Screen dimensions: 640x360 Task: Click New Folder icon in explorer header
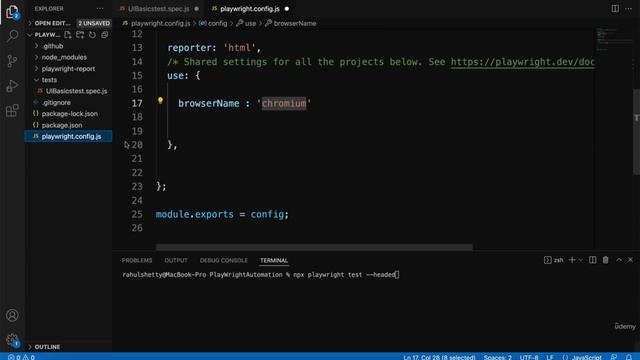coord(80,35)
